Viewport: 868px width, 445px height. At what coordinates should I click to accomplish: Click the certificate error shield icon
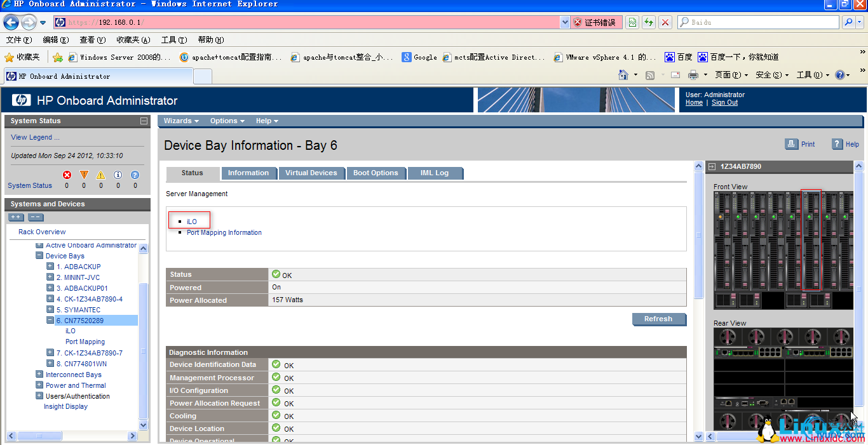pyautogui.click(x=578, y=22)
